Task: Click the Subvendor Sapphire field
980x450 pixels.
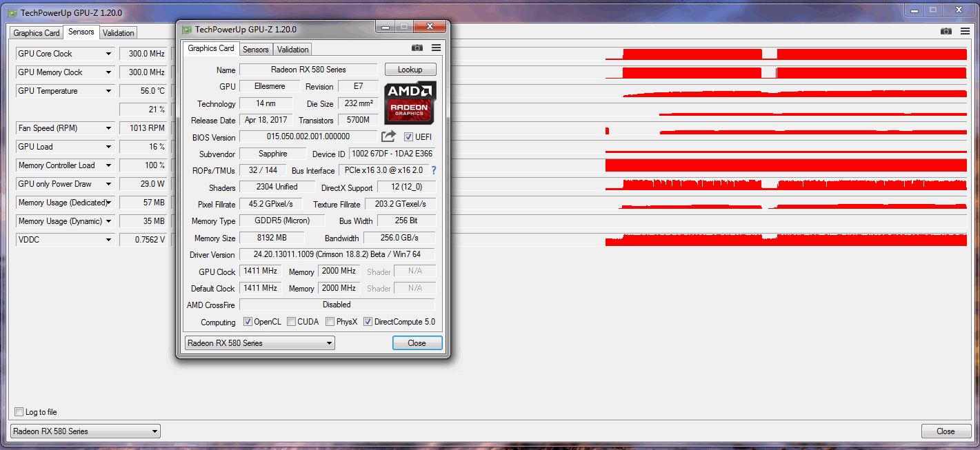Action: [272, 154]
